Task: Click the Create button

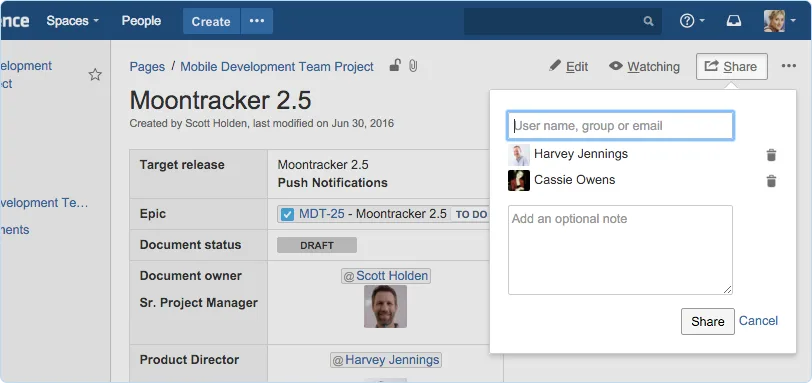Action: point(211,21)
